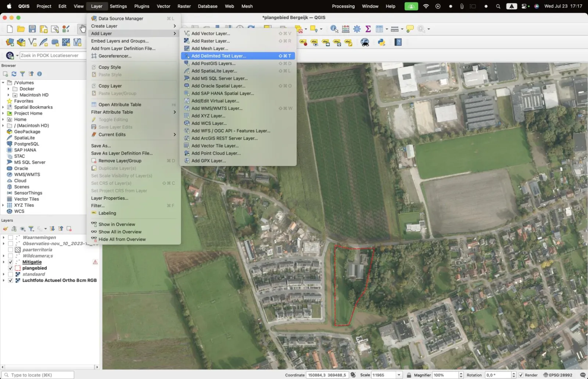Click the Statistical Summary sigma icon

[368, 29]
